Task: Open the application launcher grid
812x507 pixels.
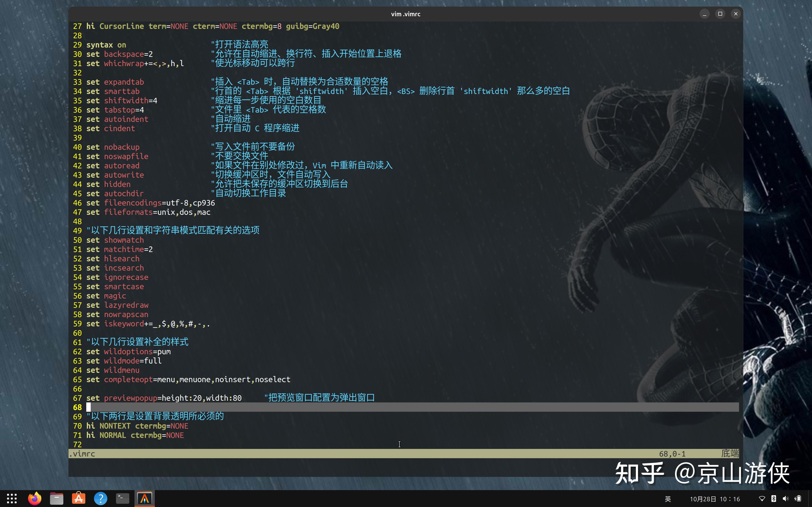Action: (x=11, y=498)
